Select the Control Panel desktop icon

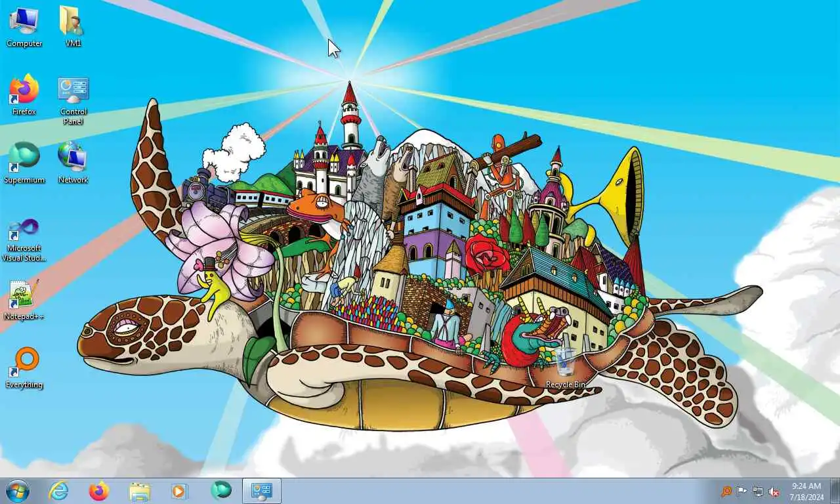click(73, 100)
